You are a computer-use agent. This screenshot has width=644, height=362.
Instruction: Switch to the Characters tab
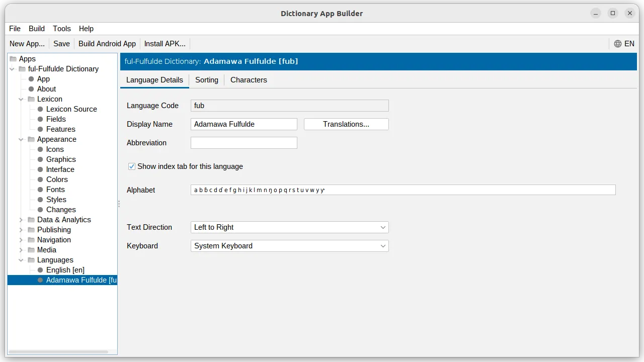(249, 80)
